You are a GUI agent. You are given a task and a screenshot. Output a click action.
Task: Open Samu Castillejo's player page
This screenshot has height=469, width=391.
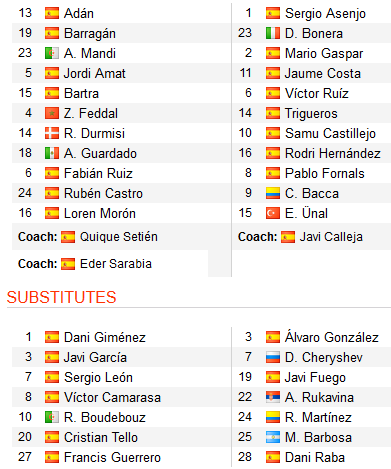[x=330, y=134]
